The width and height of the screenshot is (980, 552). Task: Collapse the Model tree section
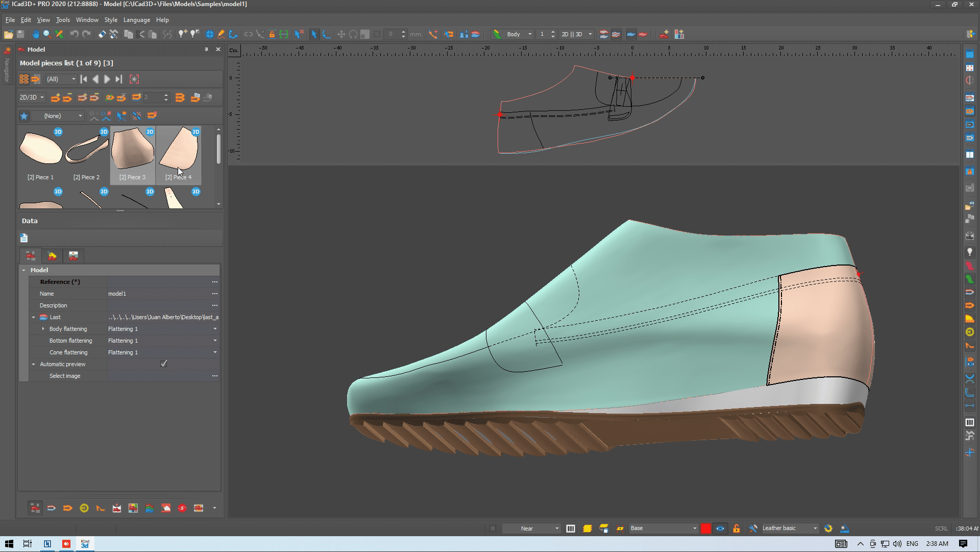pyautogui.click(x=23, y=270)
